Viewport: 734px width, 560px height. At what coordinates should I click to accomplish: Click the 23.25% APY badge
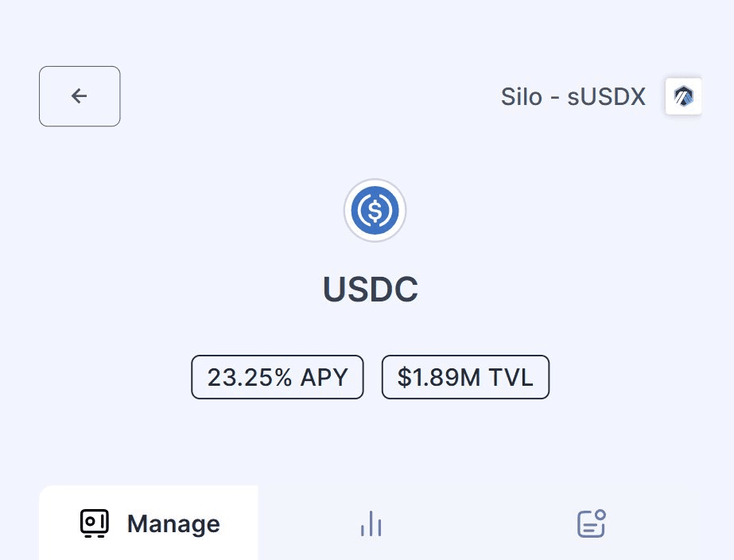coord(278,377)
